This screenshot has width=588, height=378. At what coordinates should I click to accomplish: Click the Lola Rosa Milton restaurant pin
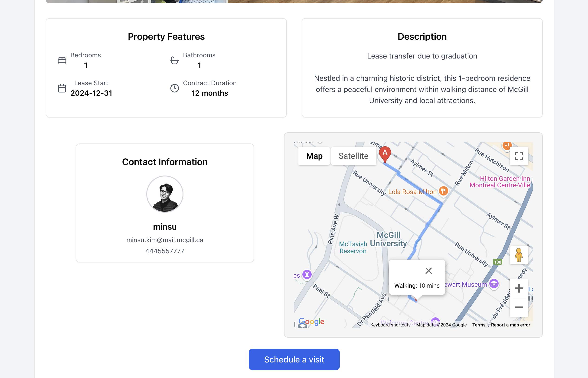[443, 191]
